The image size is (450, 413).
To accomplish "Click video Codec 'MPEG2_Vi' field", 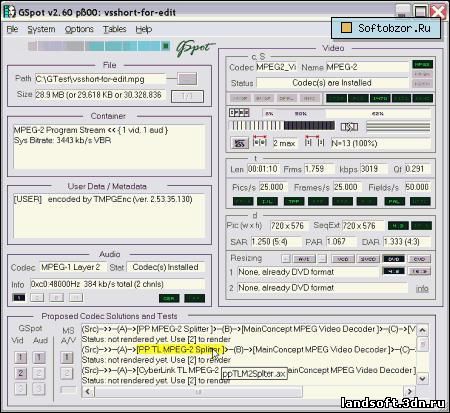I will point(276,67).
